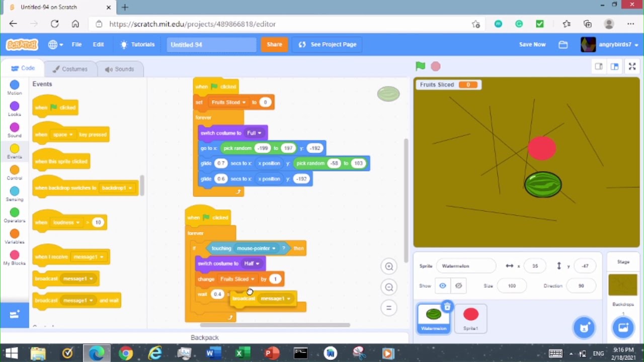Open the Backpack panel
This screenshot has height=362, width=644.
(205, 337)
